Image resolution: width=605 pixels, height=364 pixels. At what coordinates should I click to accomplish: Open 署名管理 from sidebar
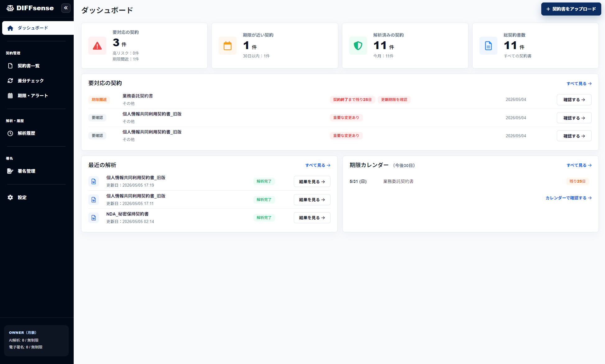pos(37,171)
